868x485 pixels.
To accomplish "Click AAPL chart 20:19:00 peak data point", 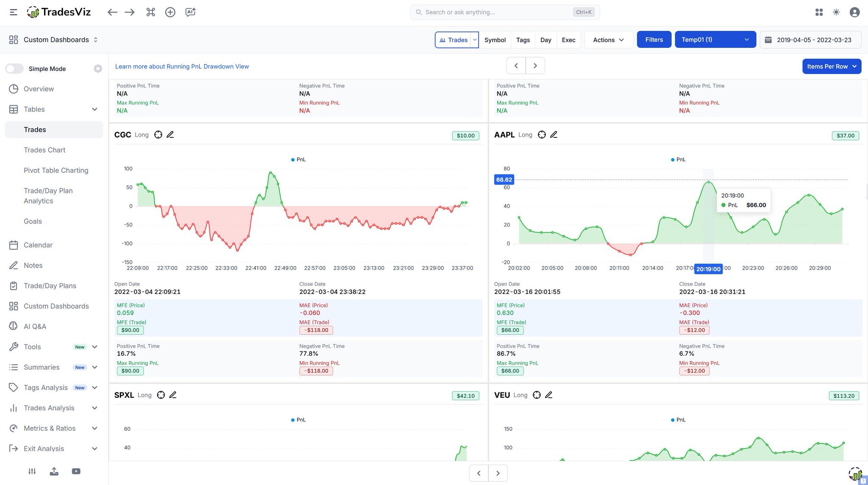I will point(708,182).
